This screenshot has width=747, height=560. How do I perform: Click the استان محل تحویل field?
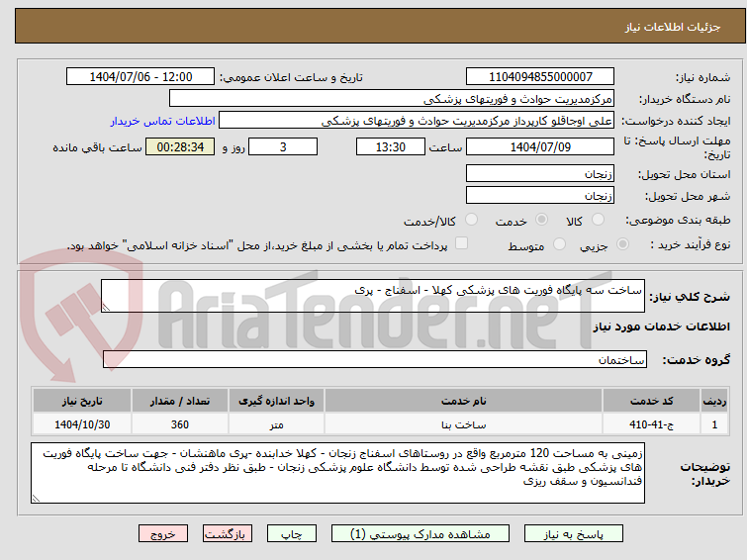pos(540,173)
